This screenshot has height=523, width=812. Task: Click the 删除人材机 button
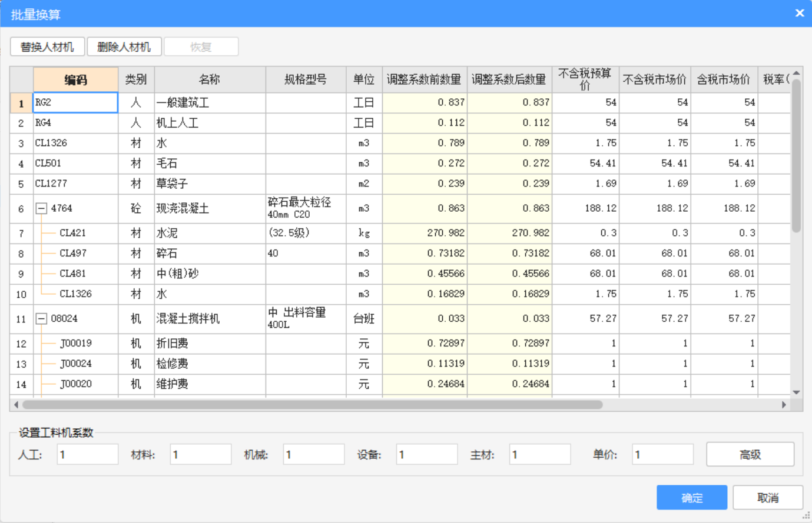[124, 47]
